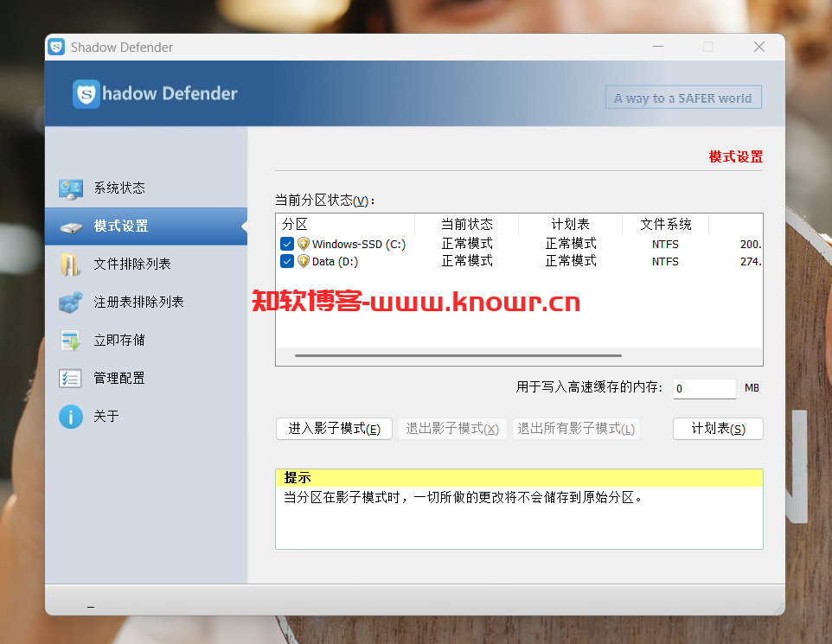Click NTFS in the Windows-SSD (C:) row

pyautogui.click(x=665, y=244)
